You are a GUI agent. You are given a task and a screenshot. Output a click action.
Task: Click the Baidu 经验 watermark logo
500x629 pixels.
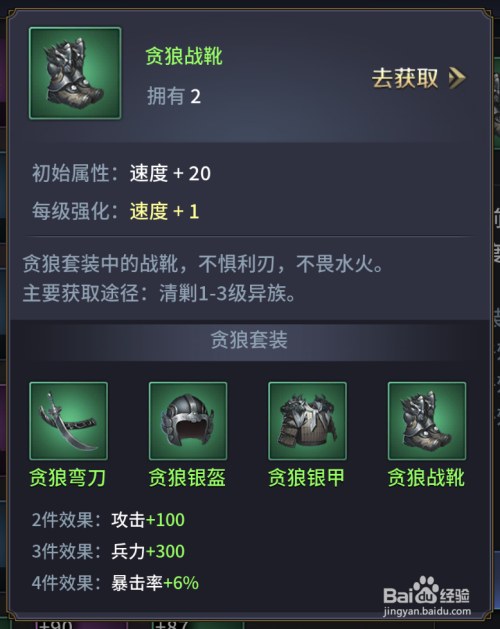(427, 596)
